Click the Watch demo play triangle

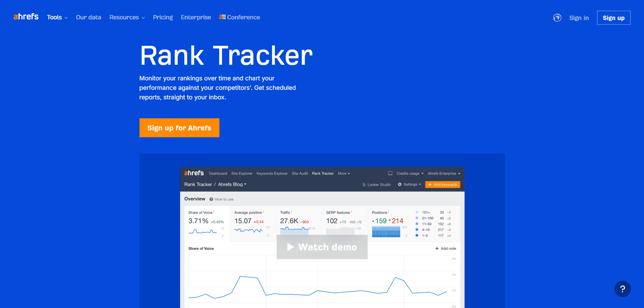[290, 247]
